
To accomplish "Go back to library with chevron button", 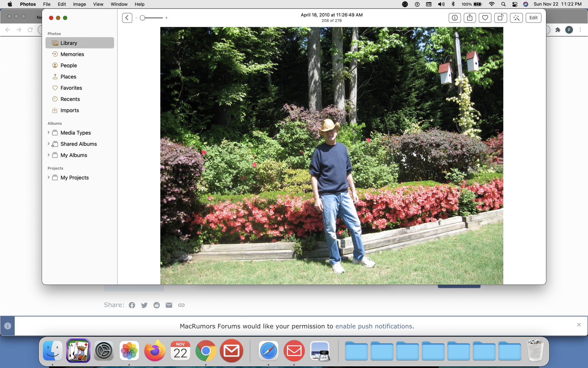I will pos(127,18).
